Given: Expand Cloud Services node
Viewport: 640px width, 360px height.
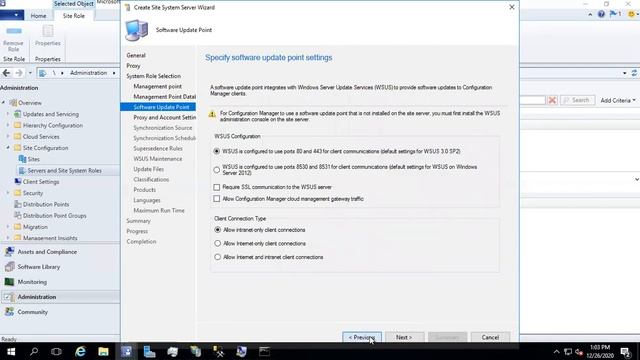Looking at the screenshot, I should [8, 137].
